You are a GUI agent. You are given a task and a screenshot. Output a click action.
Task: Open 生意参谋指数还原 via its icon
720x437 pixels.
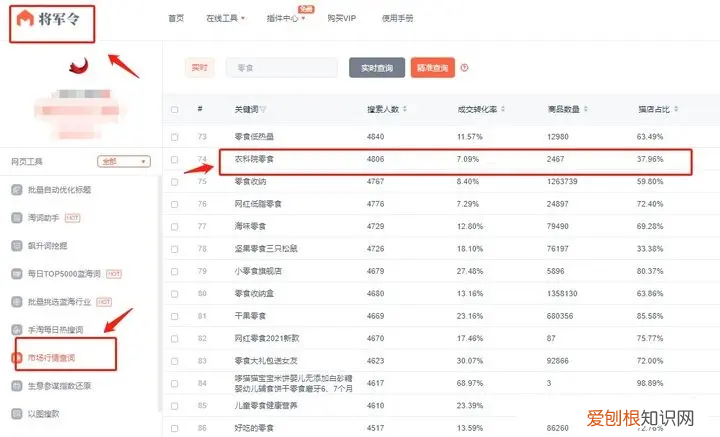click(x=17, y=386)
